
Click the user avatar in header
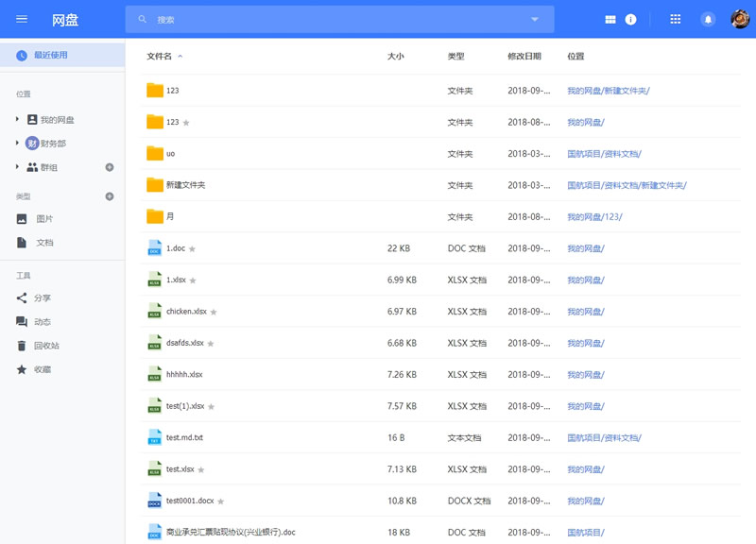740,19
